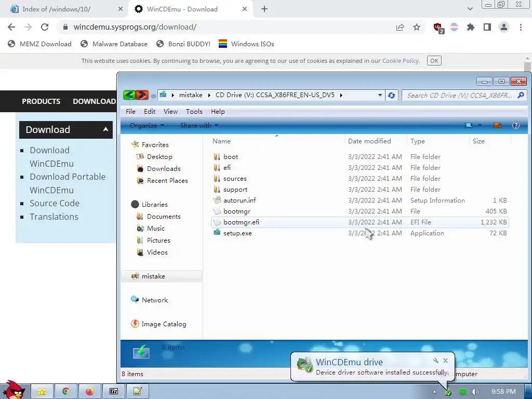
Task: Click OK on the cookie notice
Action: tap(434, 61)
